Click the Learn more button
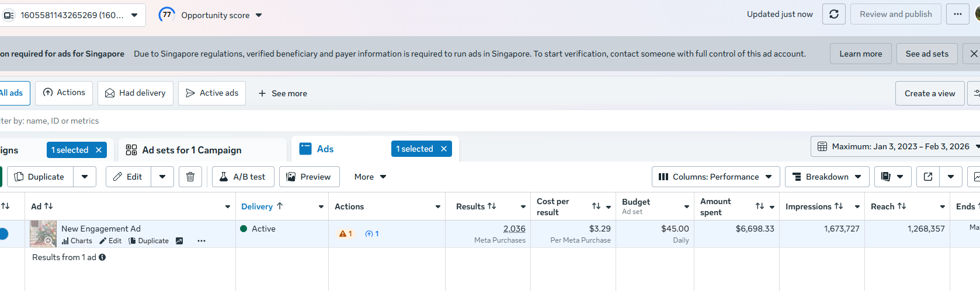 pos(860,54)
